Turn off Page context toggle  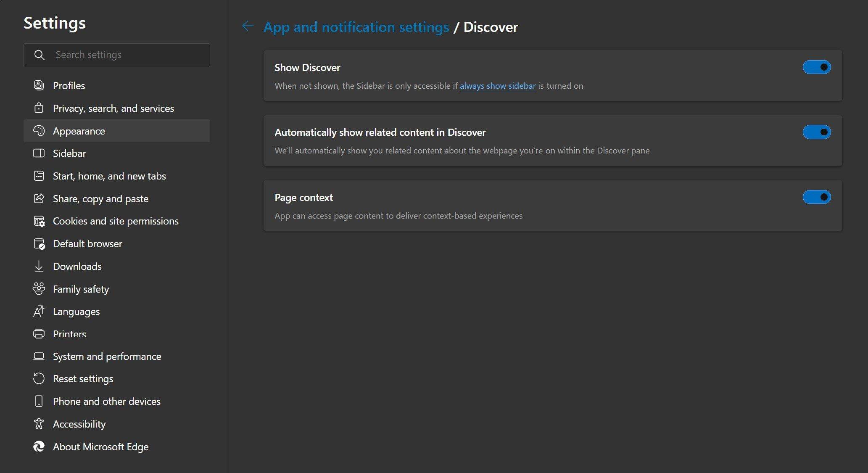(815, 196)
